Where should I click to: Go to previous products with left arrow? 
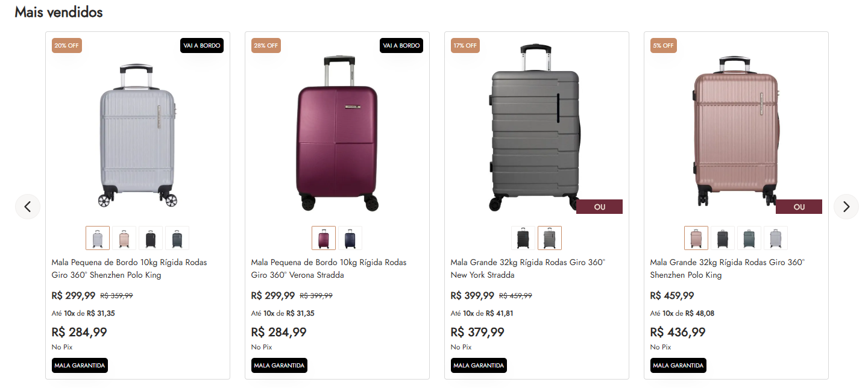click(28, 207)
